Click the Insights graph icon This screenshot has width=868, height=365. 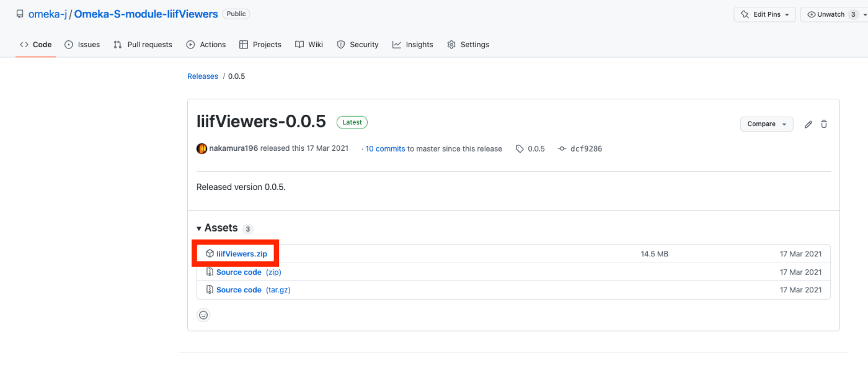397,45
